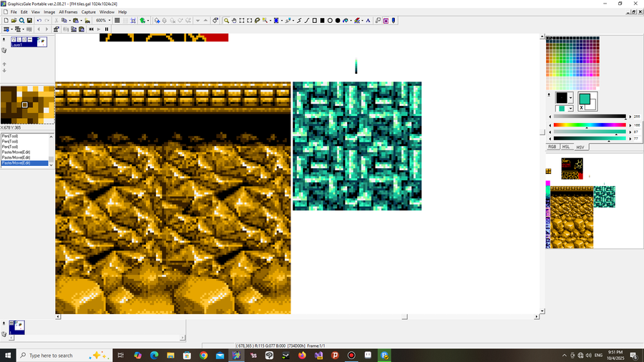Click the swap colors X button
This screenshot has height=362, width=644.
click(581, 107)
